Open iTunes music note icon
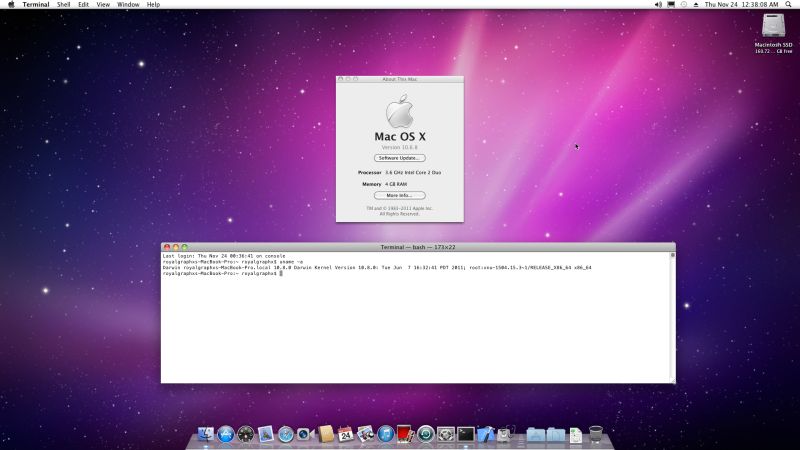 (386, 434)
